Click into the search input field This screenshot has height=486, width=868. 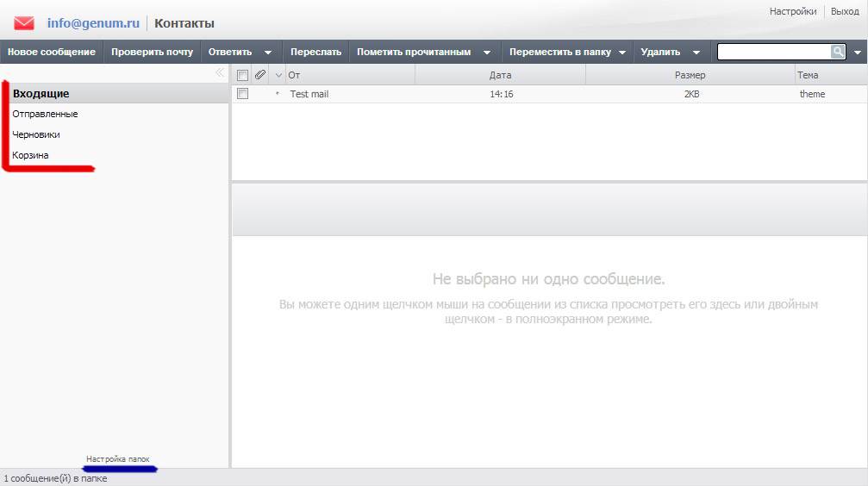[773, 52]
